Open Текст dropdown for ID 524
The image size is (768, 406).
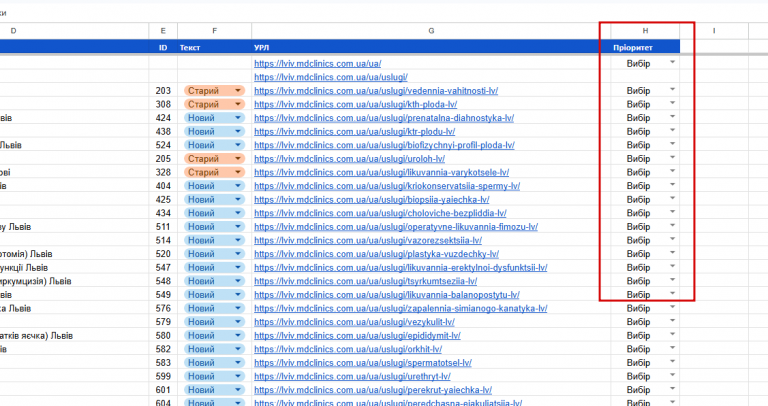(238, 145)
